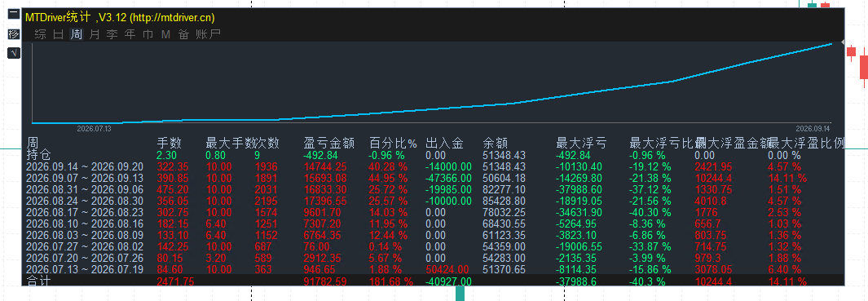868x301 pixels.
Task: Click chart start date 2026.07.13
Action: 94,128
